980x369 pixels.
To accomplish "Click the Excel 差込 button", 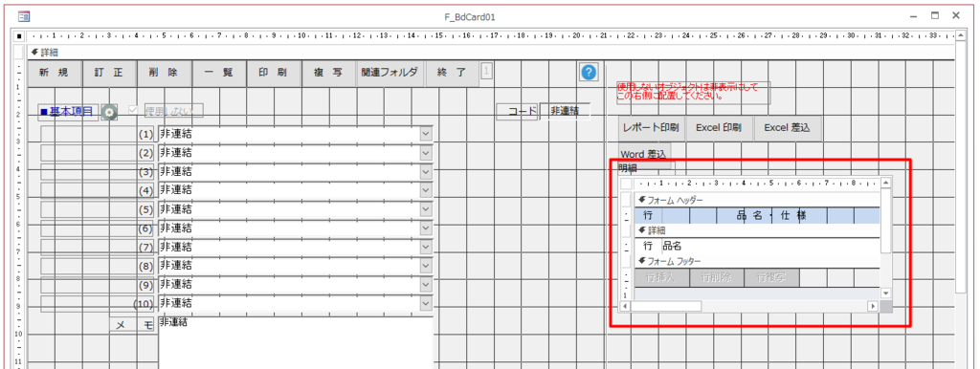I will point(788,128).
